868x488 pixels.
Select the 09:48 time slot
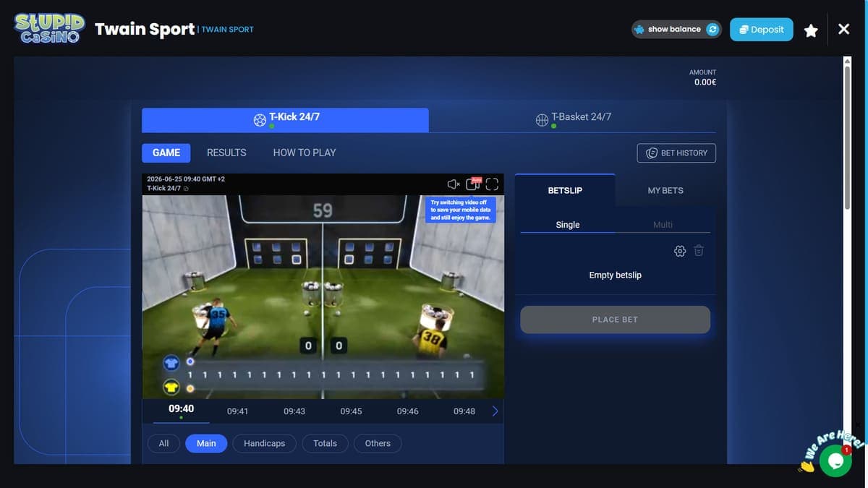click(464, 411)
